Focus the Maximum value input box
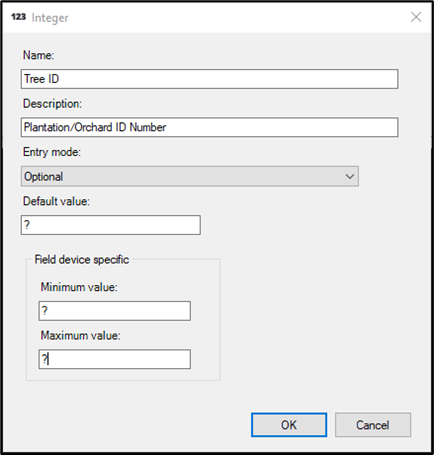 click(115, 359)
